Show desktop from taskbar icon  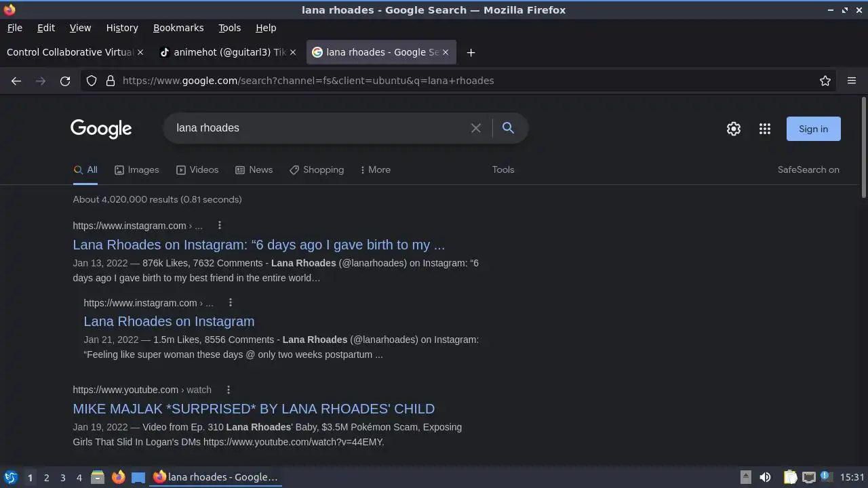coord(138,477)
